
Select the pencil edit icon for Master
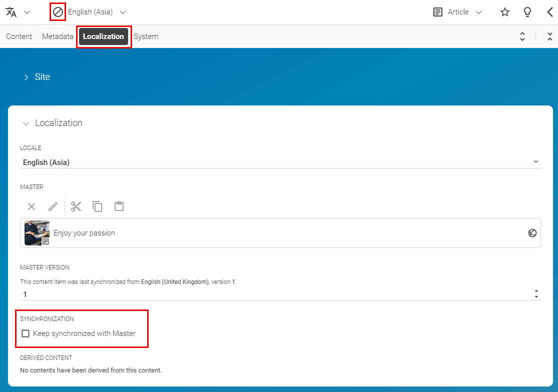[x=53, y=206]
